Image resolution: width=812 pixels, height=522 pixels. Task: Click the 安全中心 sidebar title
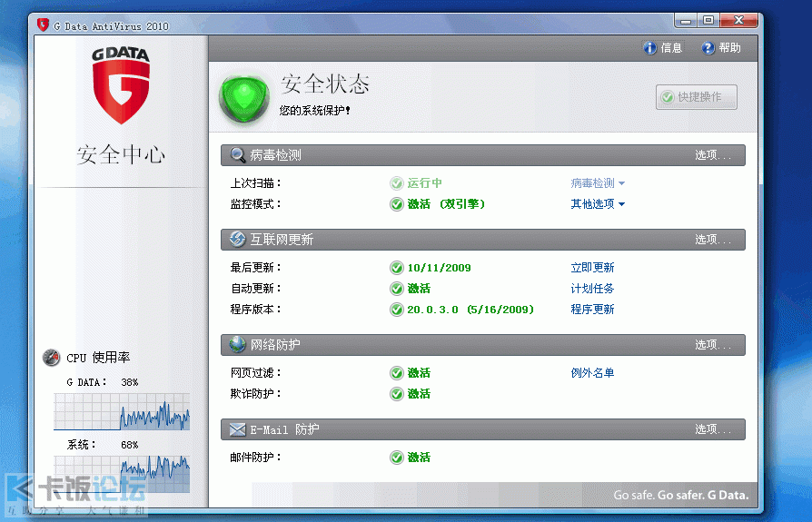coord(121,154)
